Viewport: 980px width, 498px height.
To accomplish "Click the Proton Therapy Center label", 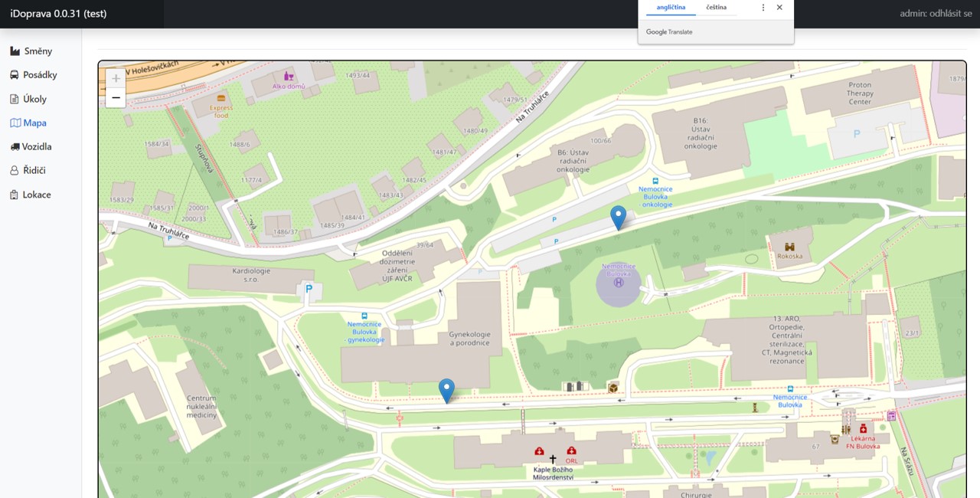I will pyautogui.click(x=860, y=93).
